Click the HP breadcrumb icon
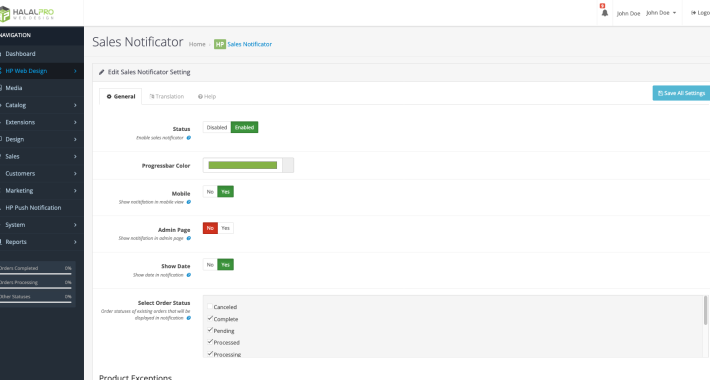This screenshot has height=380, width=710. (x=220, y=44)
